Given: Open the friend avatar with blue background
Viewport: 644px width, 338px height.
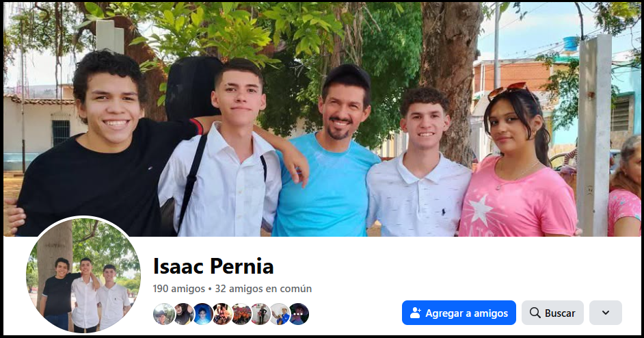Looking at the screenshot, I should pos(203,314).
